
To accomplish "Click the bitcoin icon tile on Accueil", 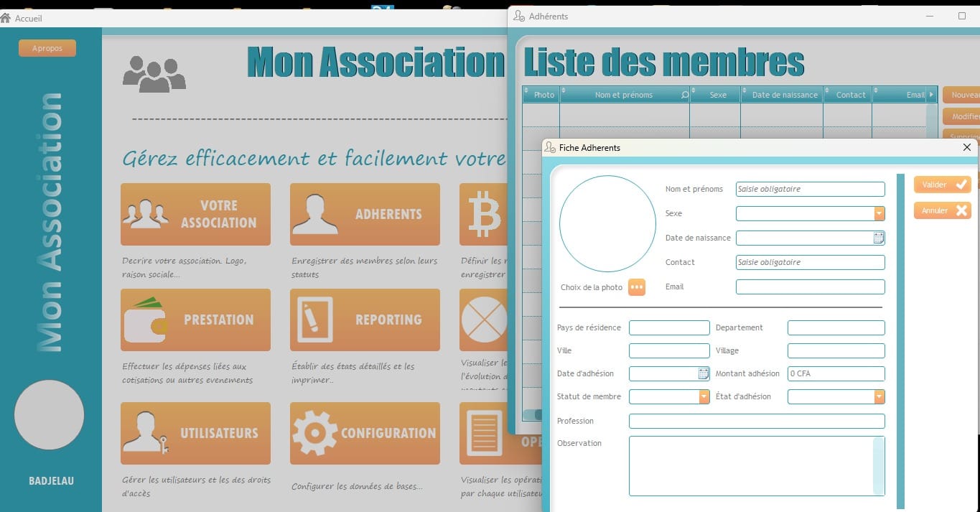I will click(483, 214).
